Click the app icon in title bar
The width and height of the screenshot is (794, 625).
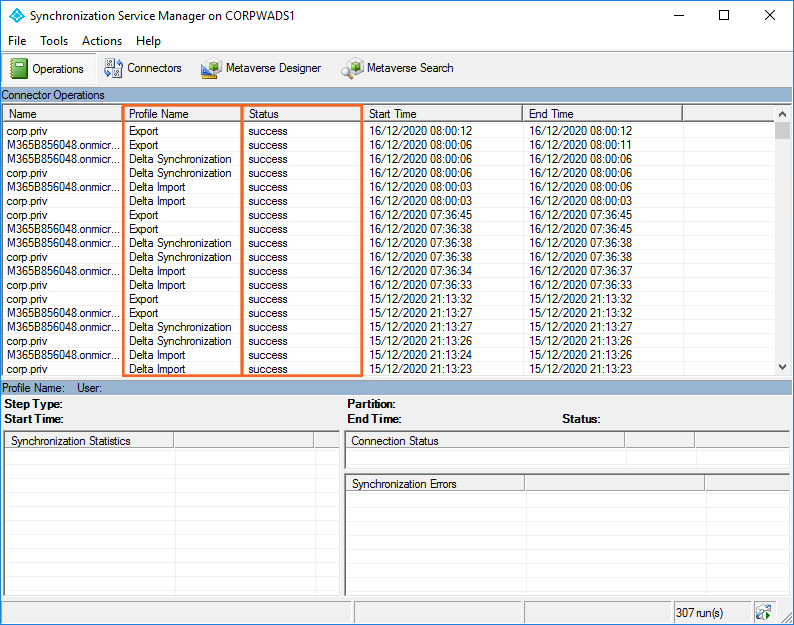point(15,16)
